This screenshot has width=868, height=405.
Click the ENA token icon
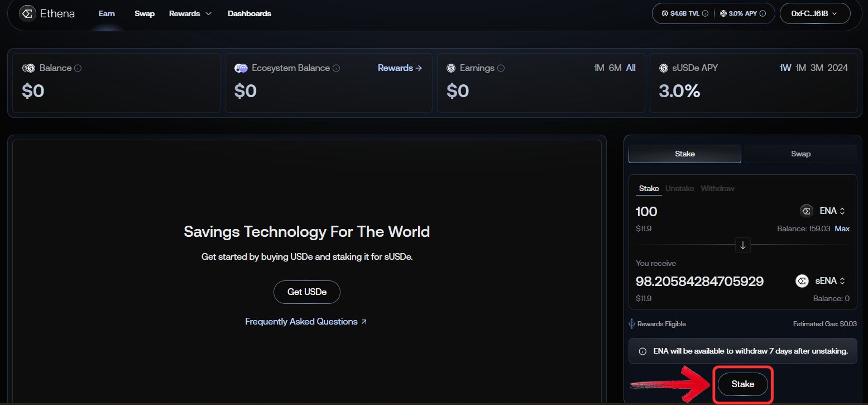806,211
